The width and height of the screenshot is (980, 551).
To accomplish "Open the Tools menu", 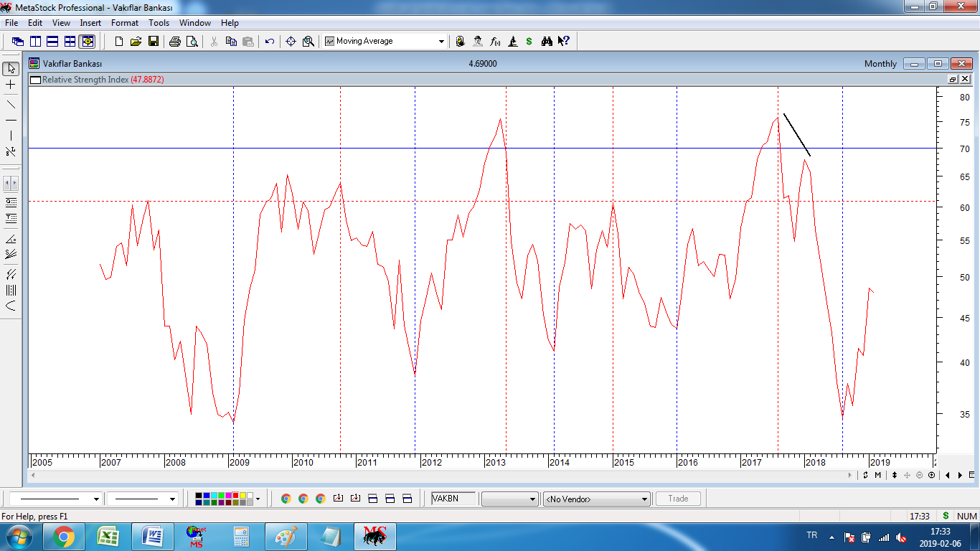I will point(159,23).
